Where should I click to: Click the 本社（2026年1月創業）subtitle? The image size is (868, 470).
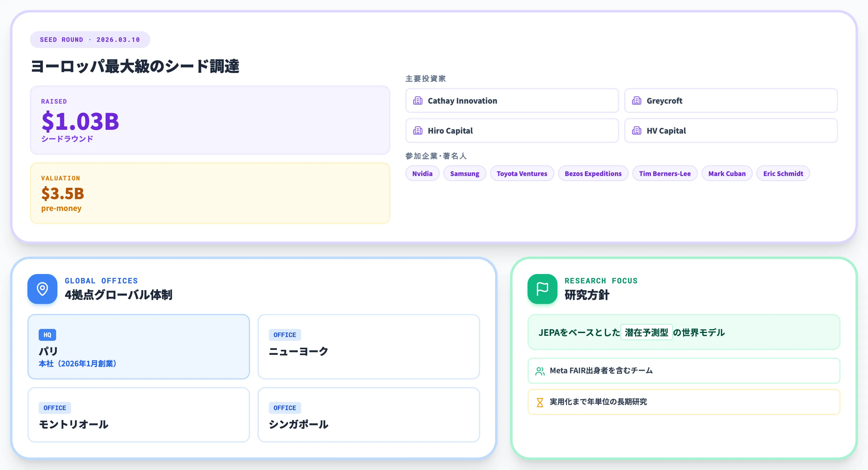(78, 363)
